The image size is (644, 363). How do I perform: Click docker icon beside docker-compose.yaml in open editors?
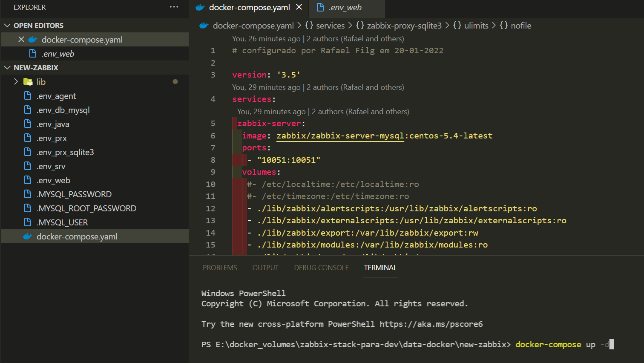click(x=33, y=40)
